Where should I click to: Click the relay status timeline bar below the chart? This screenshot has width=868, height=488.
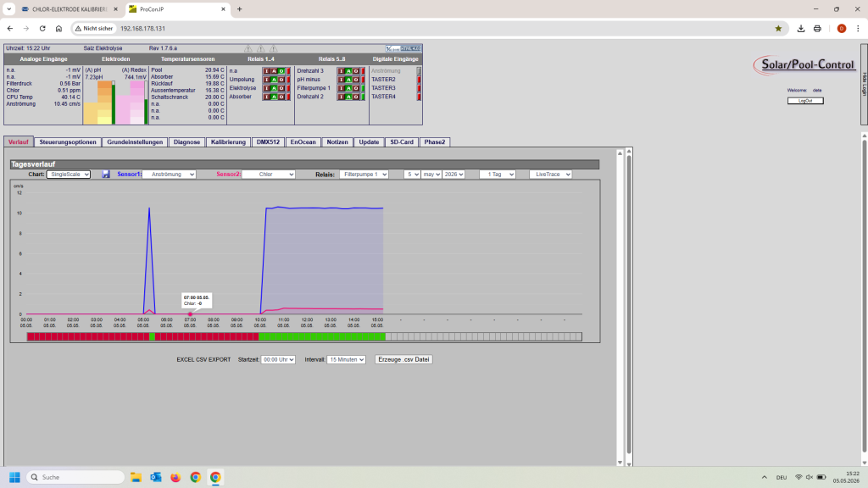[304, 336]
